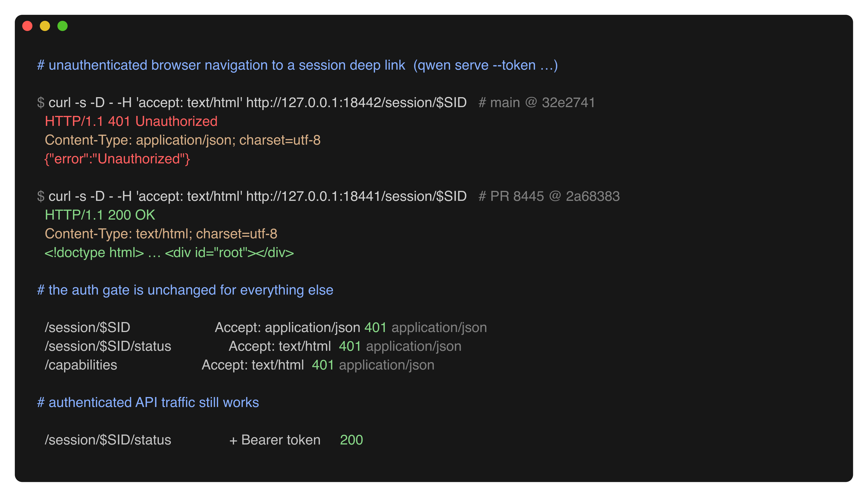
Task: Click the 'Content-Type: text/html; charset=utf-8' header line
Action: click(161, 234)
